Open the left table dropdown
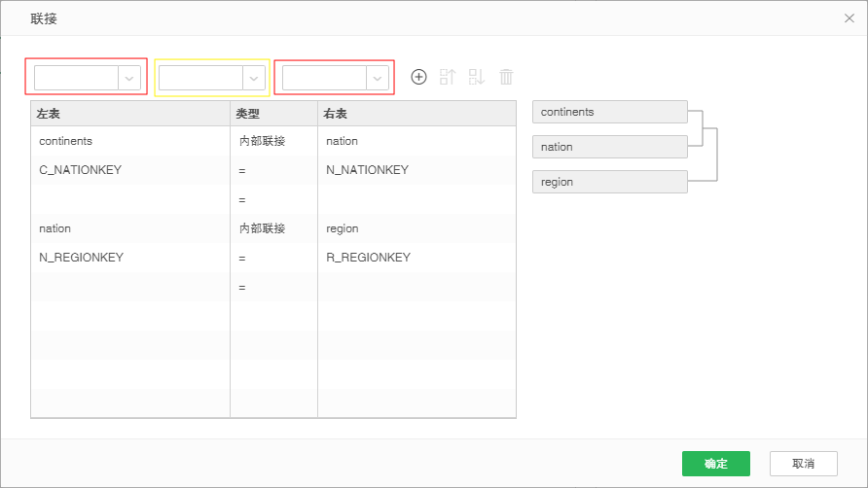Screen dimensions: 868x488 coord(88,77)
